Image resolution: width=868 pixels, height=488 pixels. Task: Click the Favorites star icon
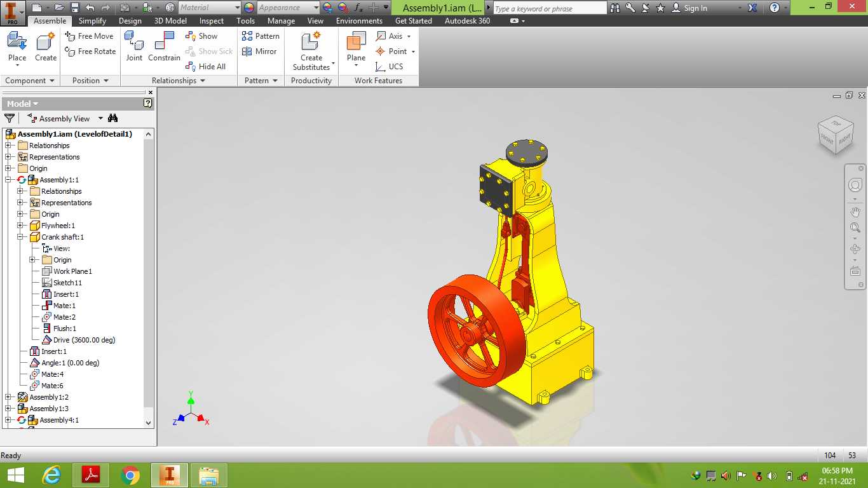pyautogui.click(x=661, y=8)
